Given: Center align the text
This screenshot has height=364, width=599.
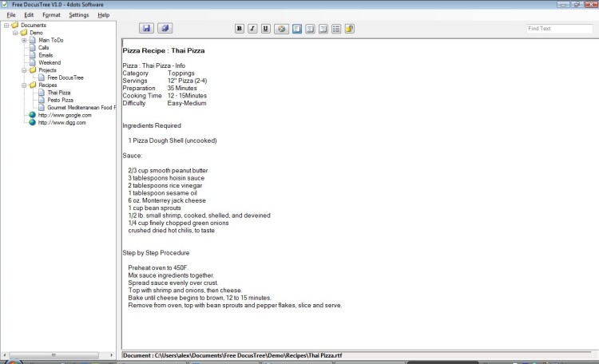Looking at the screenshot, I should (x=310, y=29).
